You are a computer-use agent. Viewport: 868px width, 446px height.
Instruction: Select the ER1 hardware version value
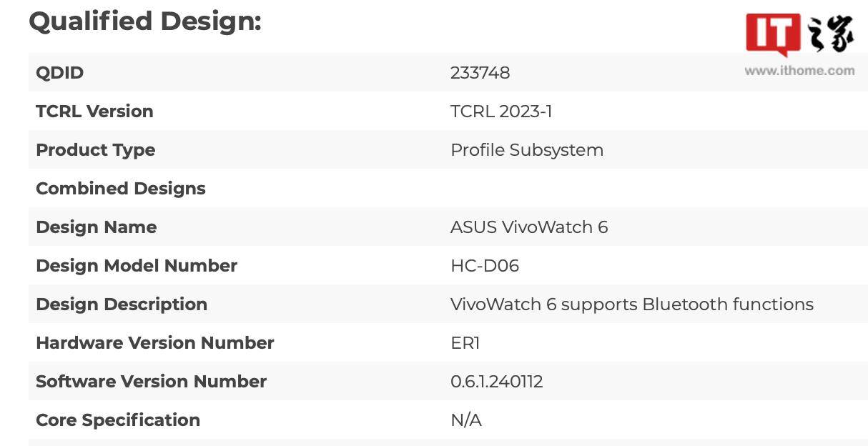[x=465, y=343]
